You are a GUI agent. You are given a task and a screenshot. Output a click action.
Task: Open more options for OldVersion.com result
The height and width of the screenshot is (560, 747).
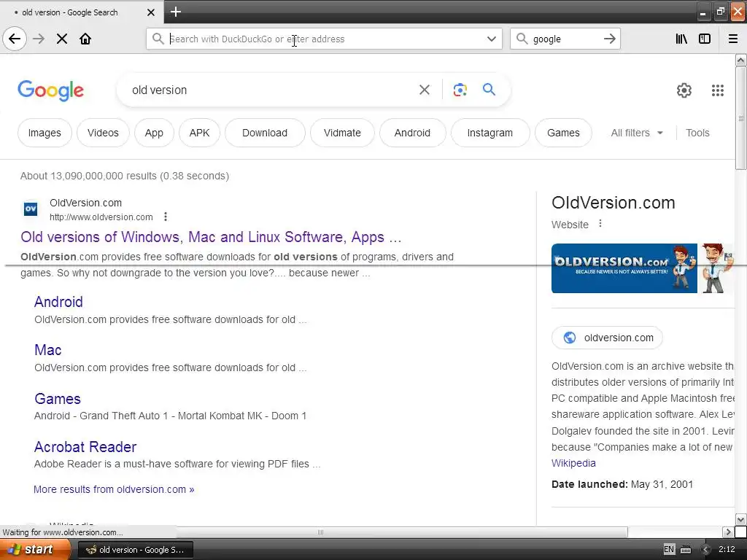[166, 217]
